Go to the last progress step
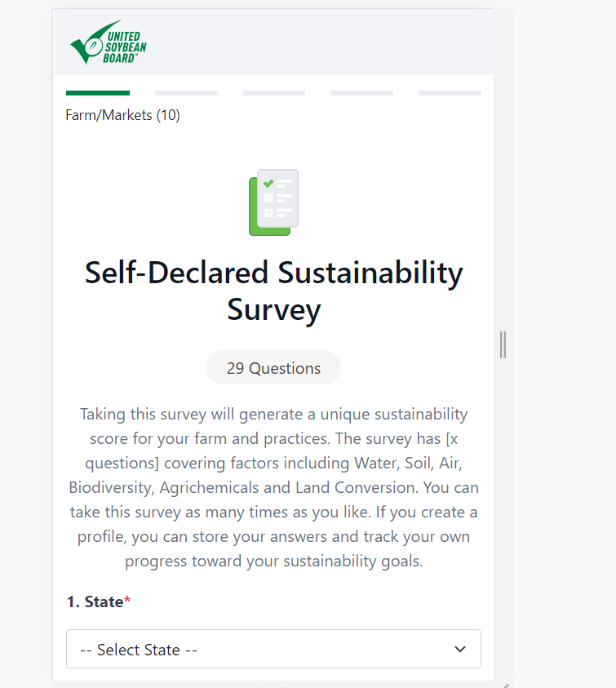The image size is (616, 688). (x=449, y=93)
